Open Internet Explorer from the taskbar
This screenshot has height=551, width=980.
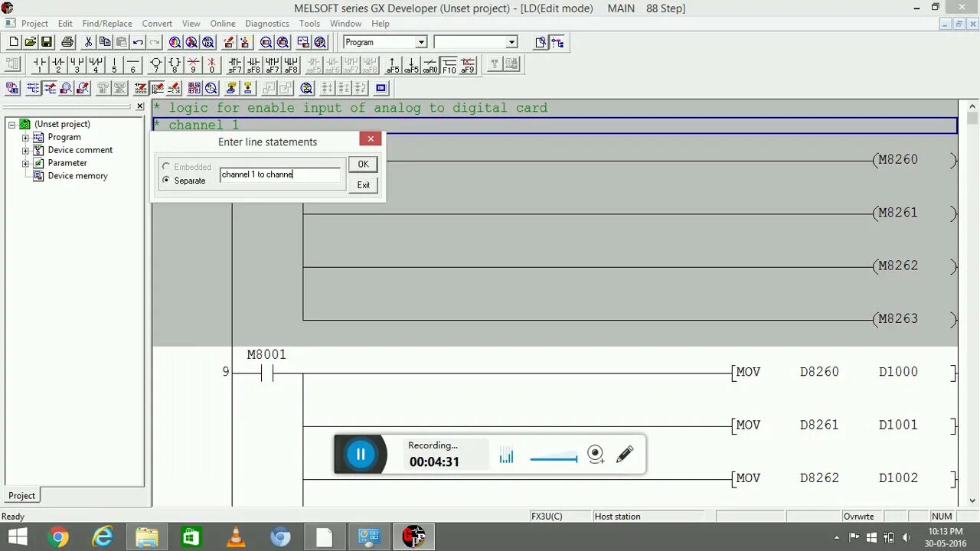tap(103, 537)
